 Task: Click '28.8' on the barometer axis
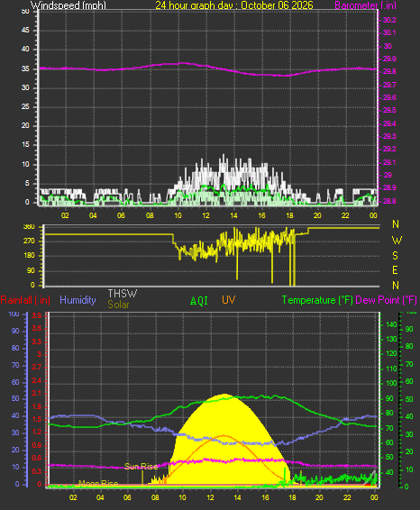click(389, 201)
